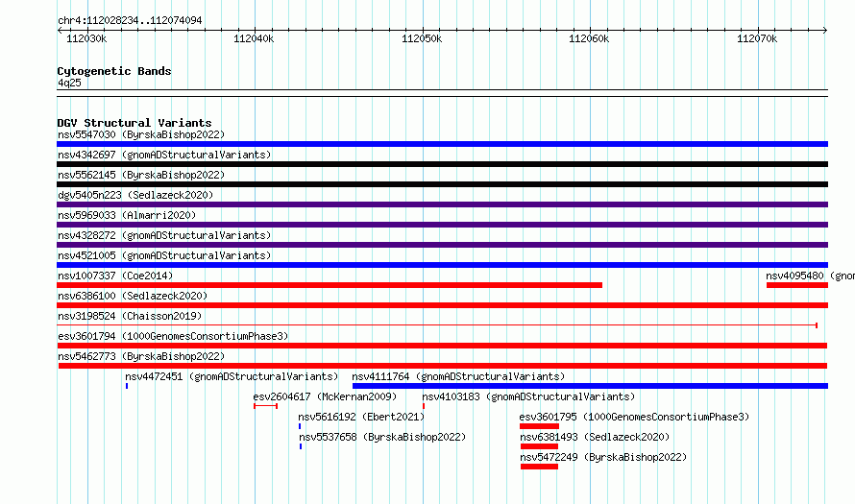Select the red nsv1007337 variant bar
Image resolution: width=855 pixels, height=504 pixels.
(330, 285)
